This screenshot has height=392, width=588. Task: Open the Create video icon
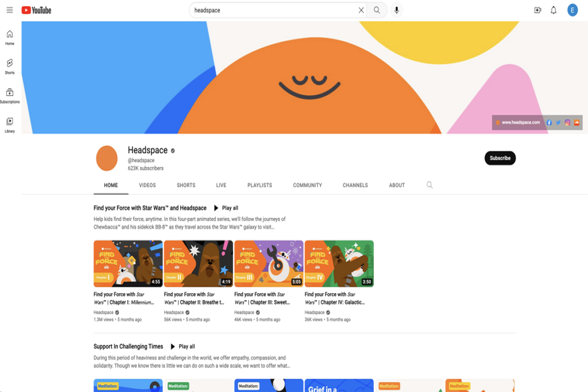click(x=537, y=10)
